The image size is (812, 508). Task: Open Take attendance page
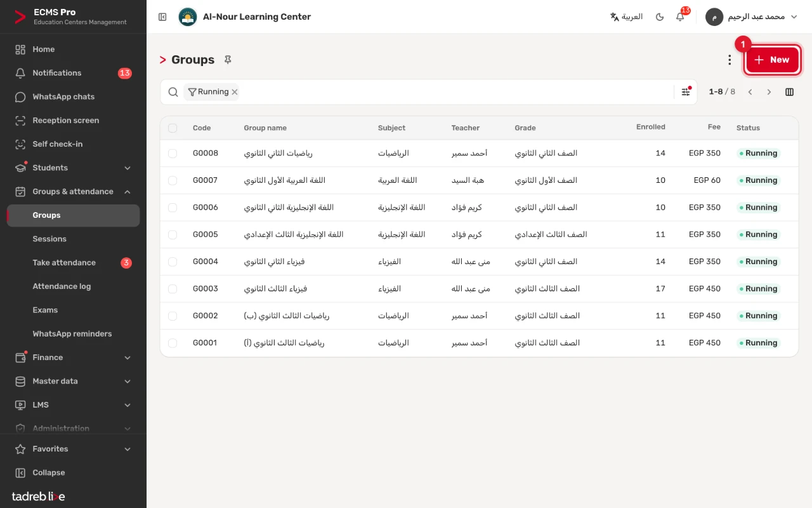73,263
